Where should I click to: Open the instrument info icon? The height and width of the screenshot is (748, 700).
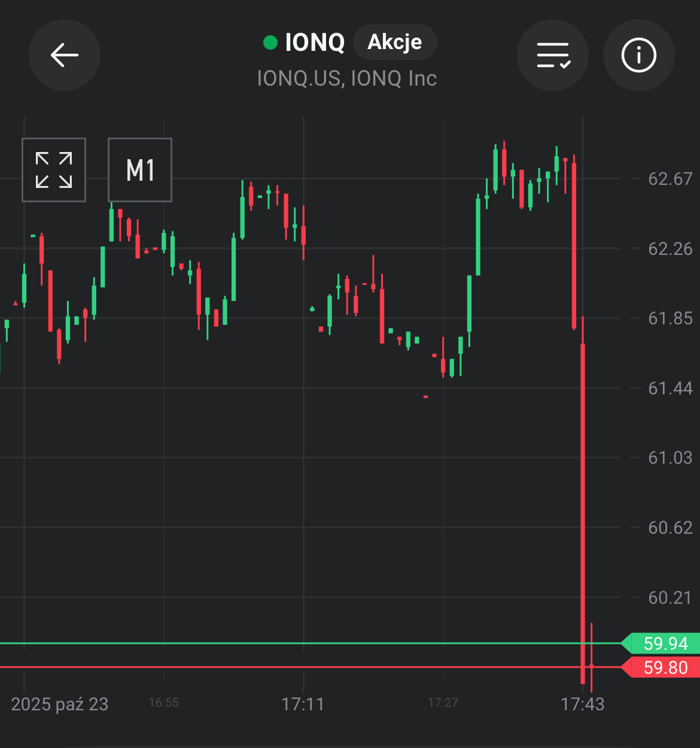click(639, 55)
